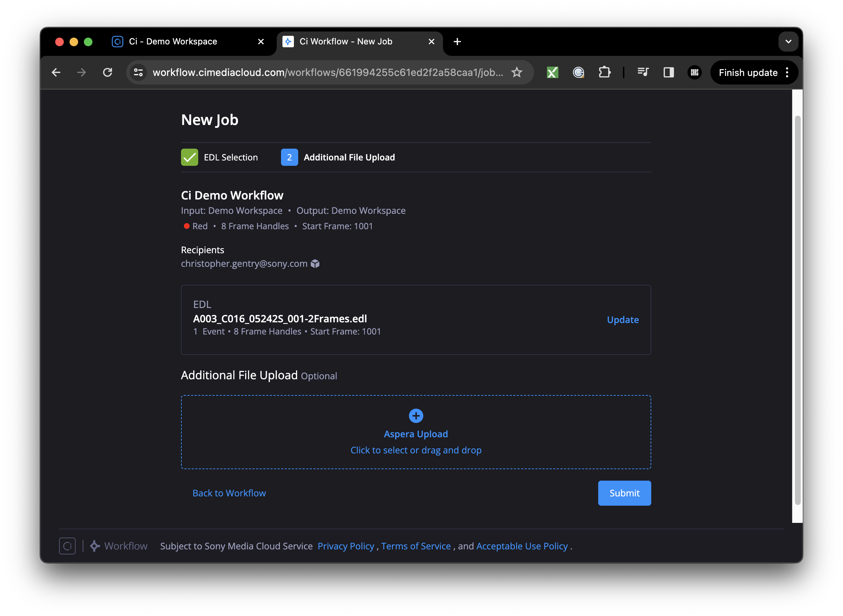The height and width of the screenshot is (616, 843).
Task: Click the Excel extension icon in the toolbar
Action: coord(552,72)
